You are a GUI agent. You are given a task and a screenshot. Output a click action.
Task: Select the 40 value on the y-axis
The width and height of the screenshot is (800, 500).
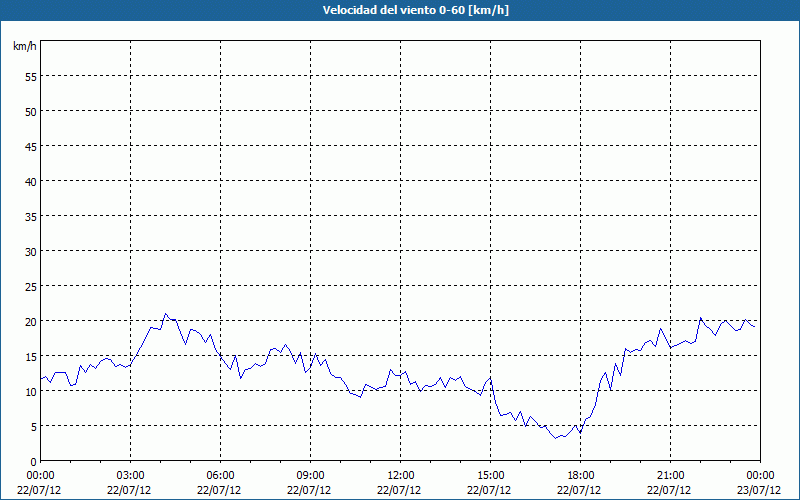tap(31, 182)
